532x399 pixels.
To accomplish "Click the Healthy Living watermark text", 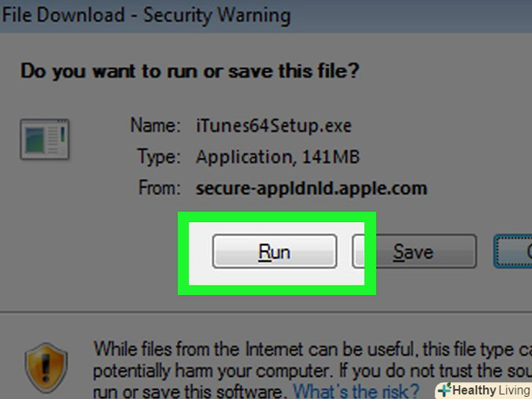I will [492, 390].
